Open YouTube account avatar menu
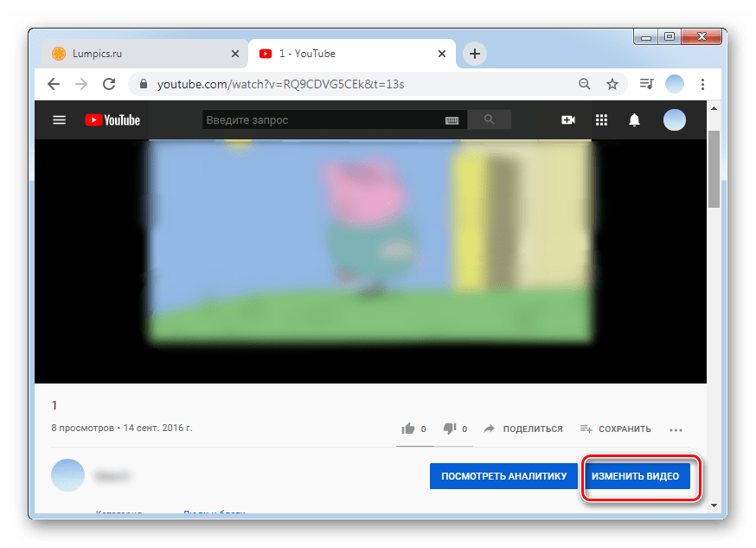The height and width of the screenshot is (548, 756). (675, 120)
